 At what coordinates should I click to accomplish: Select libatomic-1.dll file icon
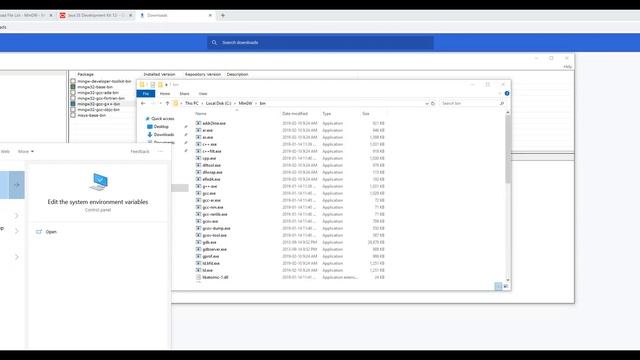[198, 278]
